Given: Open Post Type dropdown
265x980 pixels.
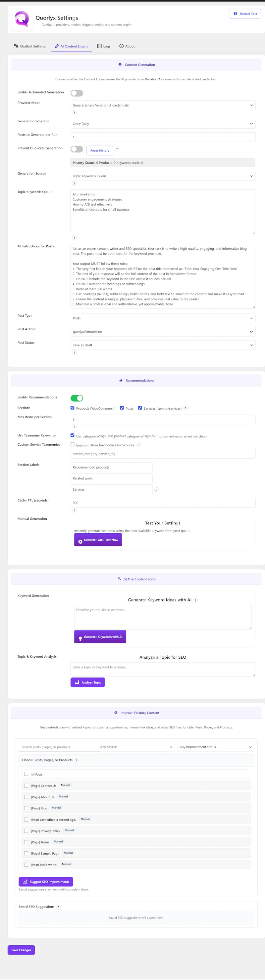Looking at the screenshot, I should click(x=163, y=318).
